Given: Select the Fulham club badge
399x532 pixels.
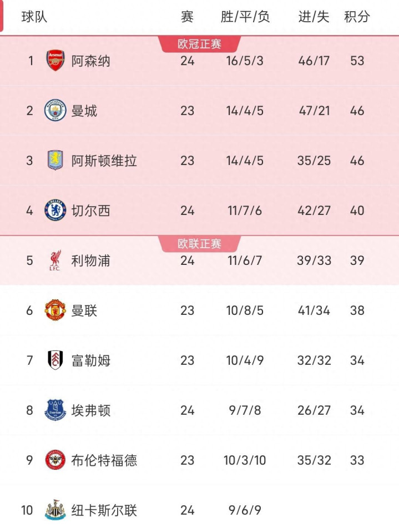Looking at the screenshot, I should [x=55, y=360].
